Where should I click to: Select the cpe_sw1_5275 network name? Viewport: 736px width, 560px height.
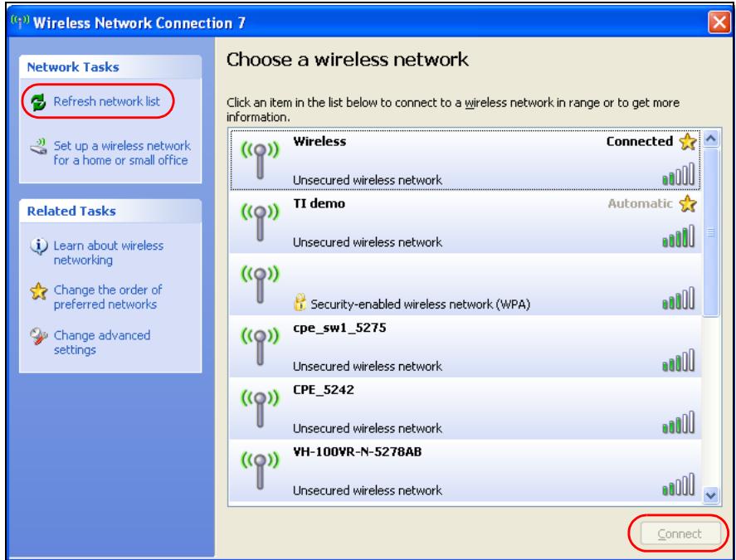[x=339, y=328]
